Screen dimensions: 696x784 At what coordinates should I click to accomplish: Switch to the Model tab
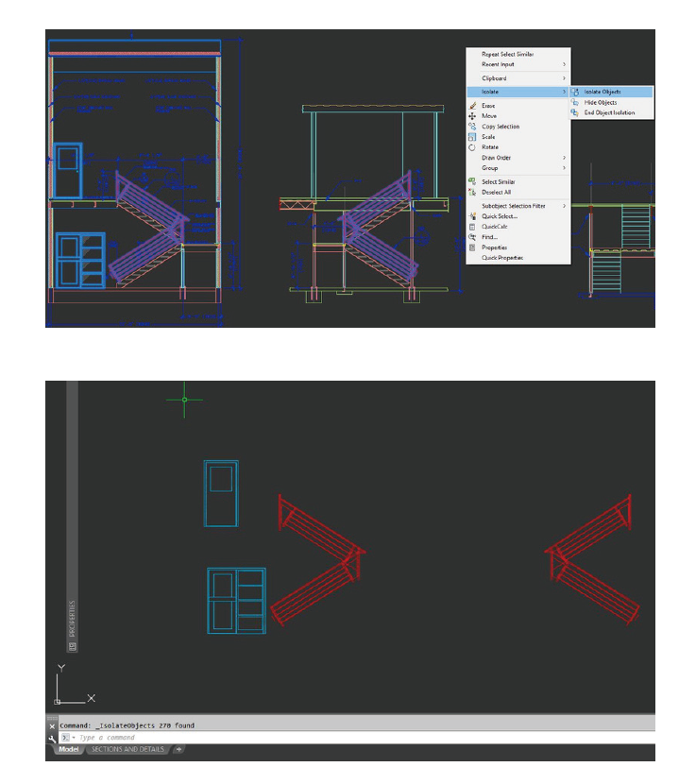(x=69, y=749)
